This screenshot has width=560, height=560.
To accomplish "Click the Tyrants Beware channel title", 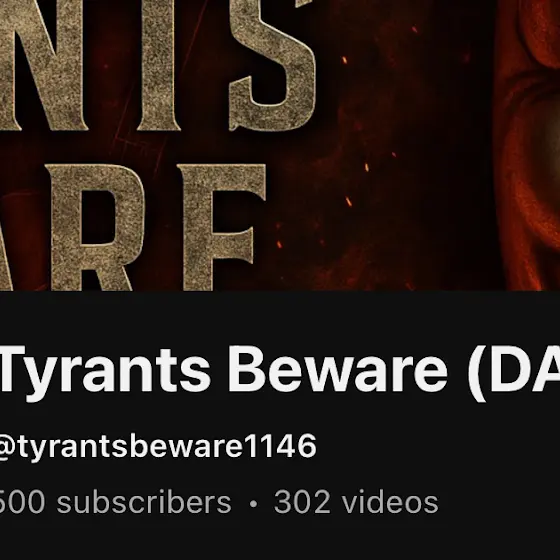I will [x=280, y=371].
